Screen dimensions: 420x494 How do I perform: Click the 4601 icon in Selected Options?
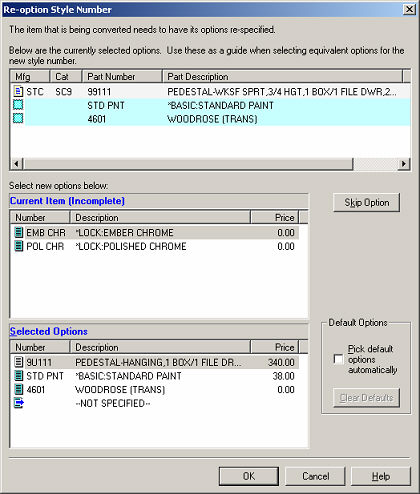pyautogui.click(x=19, y=389)
